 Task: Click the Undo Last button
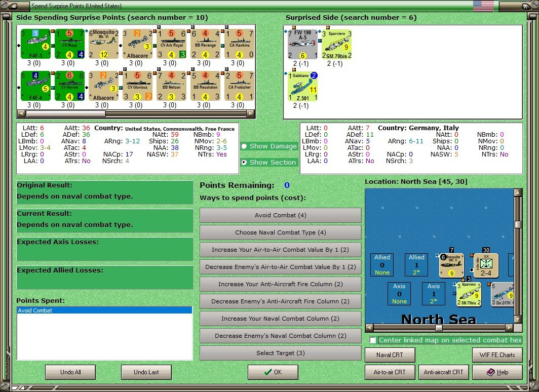click(x=146, y=372)
